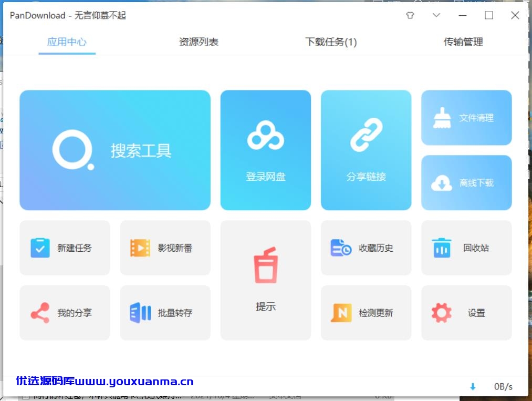The width and height of the screenshot is (532, 401).
Task: Select the 新建任务 text label
Action: 74,248
